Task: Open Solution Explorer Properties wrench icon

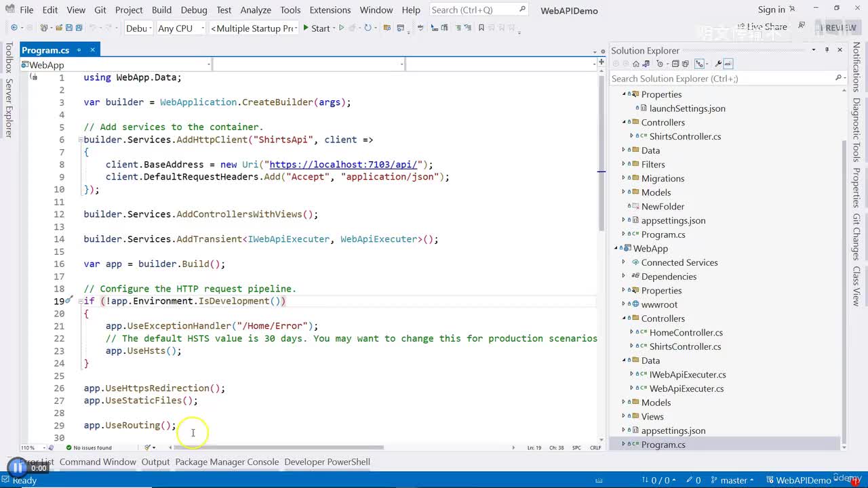Action: click(x=717, y=64)
